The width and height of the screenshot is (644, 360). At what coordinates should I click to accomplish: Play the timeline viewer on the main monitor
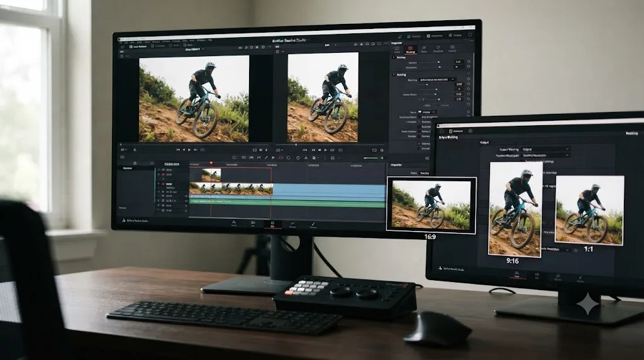click(x=326, y=150)
